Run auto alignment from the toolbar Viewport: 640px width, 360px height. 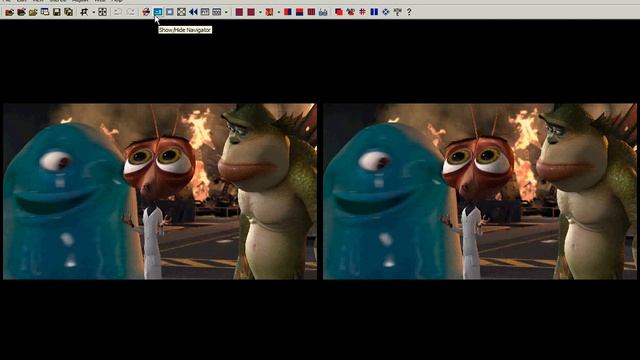coord(84,12)
